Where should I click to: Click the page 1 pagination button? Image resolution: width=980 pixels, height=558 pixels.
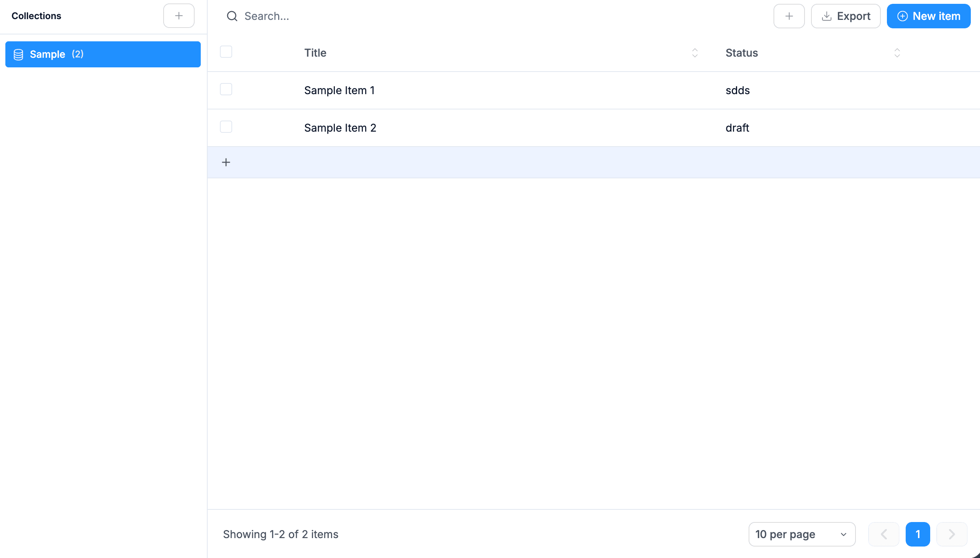click(x=918, y=534)
